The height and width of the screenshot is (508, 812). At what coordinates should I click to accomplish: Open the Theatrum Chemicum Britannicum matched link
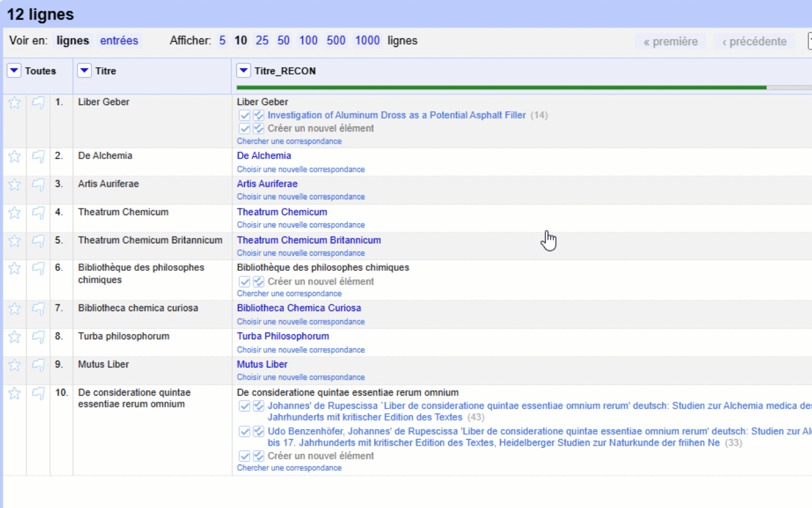click(x=308, y=240)
